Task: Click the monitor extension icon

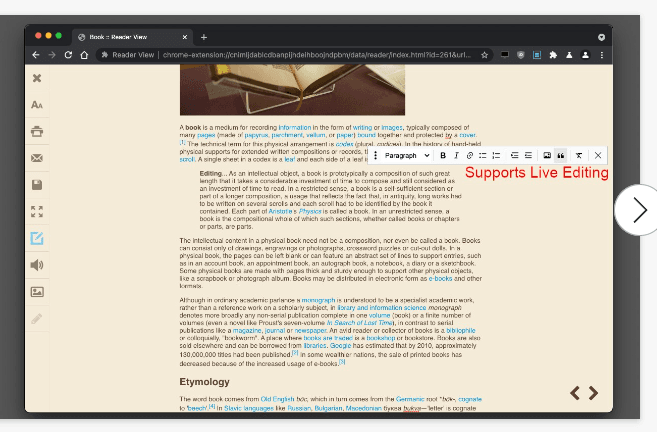Action: tap(505, 55)
